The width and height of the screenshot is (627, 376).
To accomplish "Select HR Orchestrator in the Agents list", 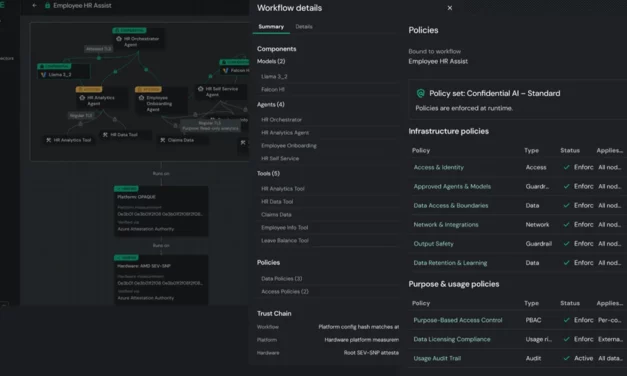I will coord(282,120).
